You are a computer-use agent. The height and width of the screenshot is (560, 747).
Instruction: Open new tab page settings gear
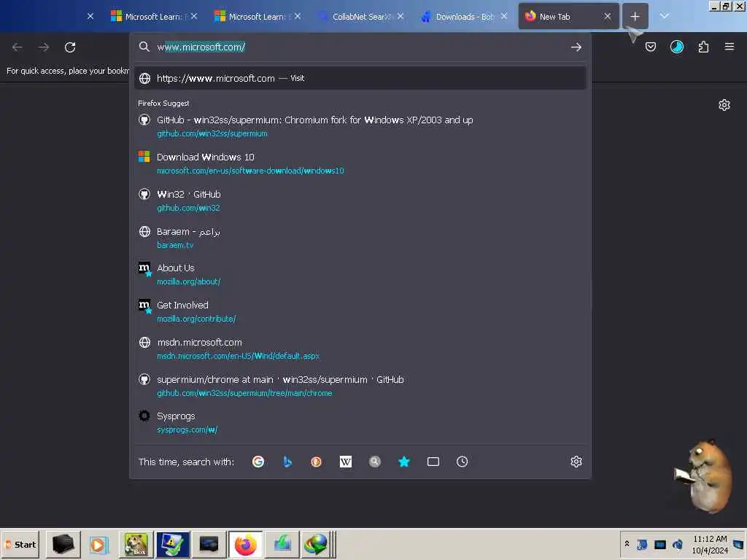(x=724, y=105)
